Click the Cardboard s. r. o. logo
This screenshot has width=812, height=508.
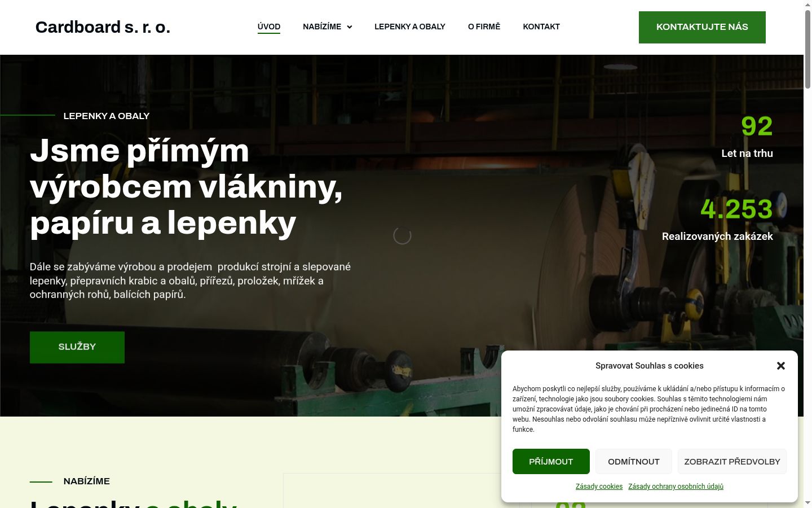tap(103, 27)
